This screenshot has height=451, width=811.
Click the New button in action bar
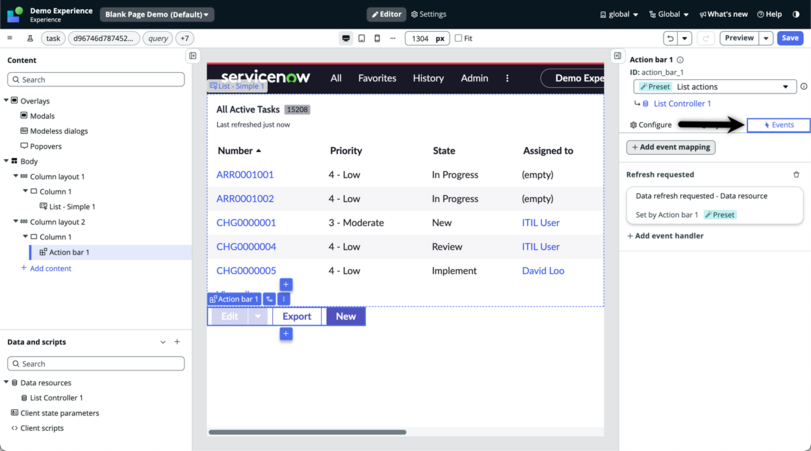pyautogui.click(x=346, y=317)
